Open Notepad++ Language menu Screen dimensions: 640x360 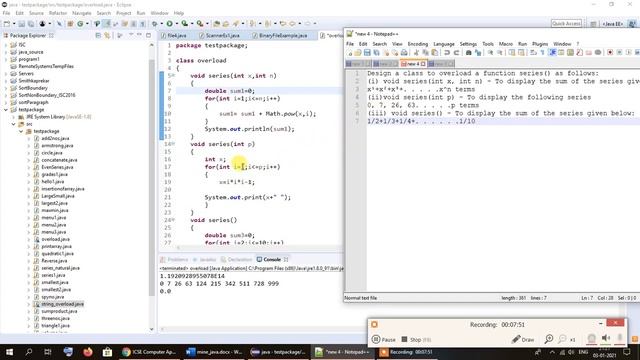[x=444, y=44]
